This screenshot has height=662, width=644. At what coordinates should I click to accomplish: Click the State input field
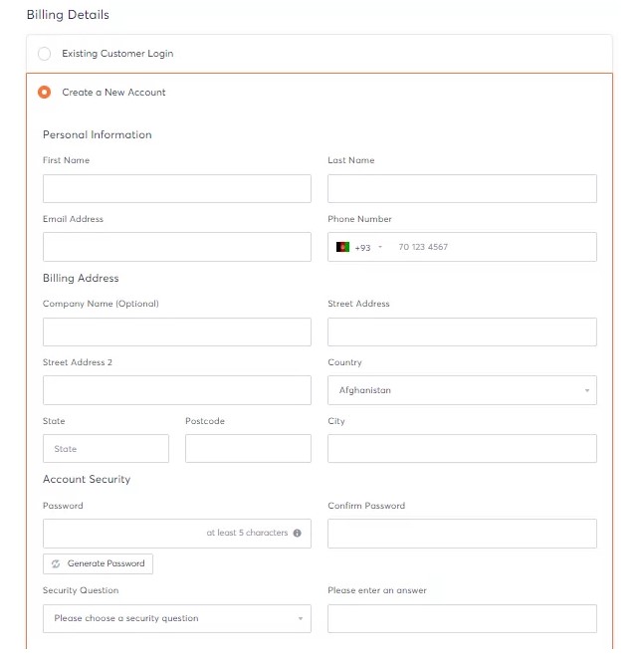pos(106,449)
